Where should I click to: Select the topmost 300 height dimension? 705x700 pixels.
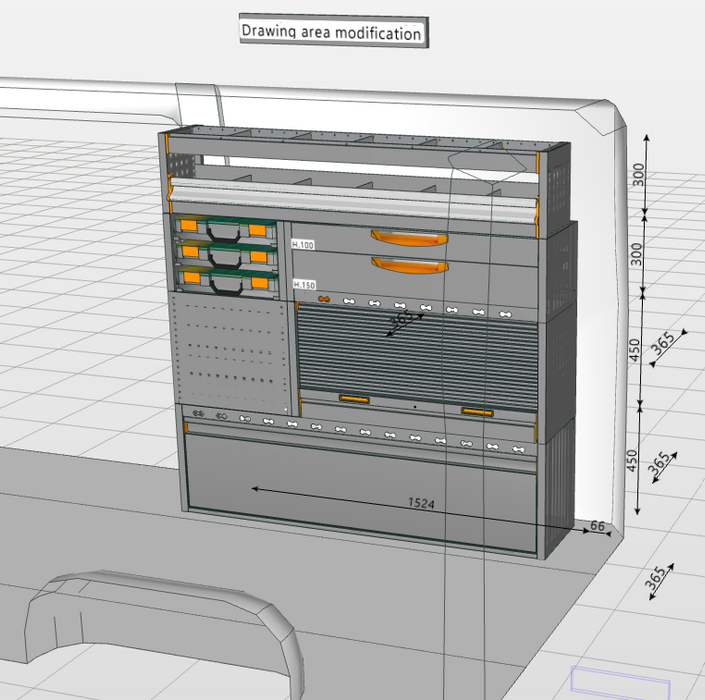point(639,176)
